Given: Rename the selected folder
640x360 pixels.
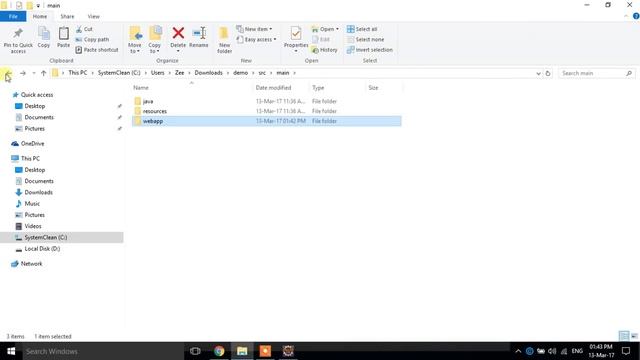Looking at the screenshot, I should pyautogui.click(x=199, y=38).
